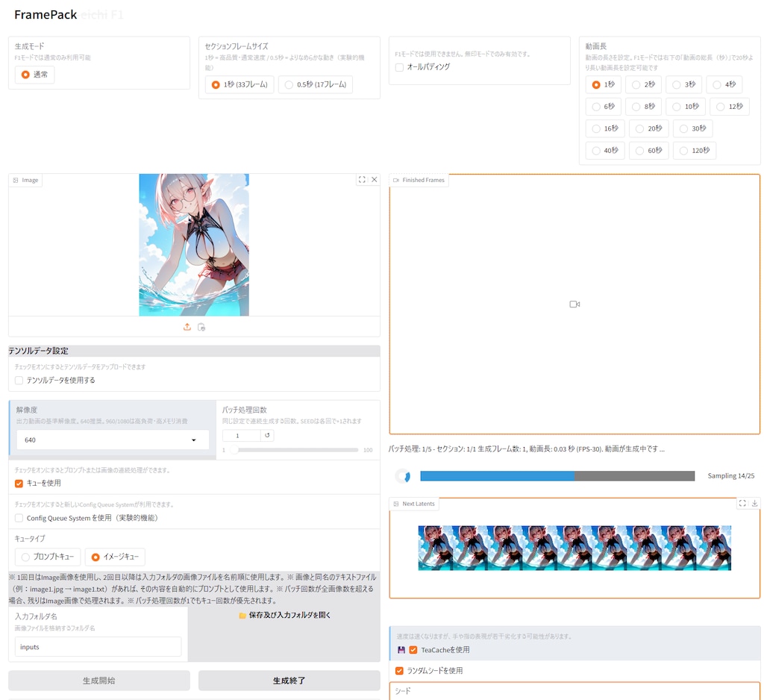Enable the オールパディング checkbox
Image resolution: width=764 pixels, height=700 pixels.
(400, 67)
